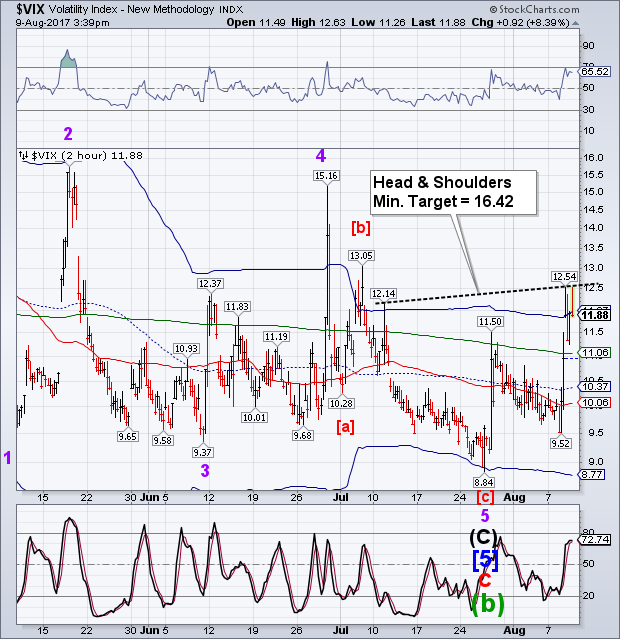The width and height of the screenshot is (620, 639).
Task: Select the purple wave 4 label
Action: tap(321, 155)
